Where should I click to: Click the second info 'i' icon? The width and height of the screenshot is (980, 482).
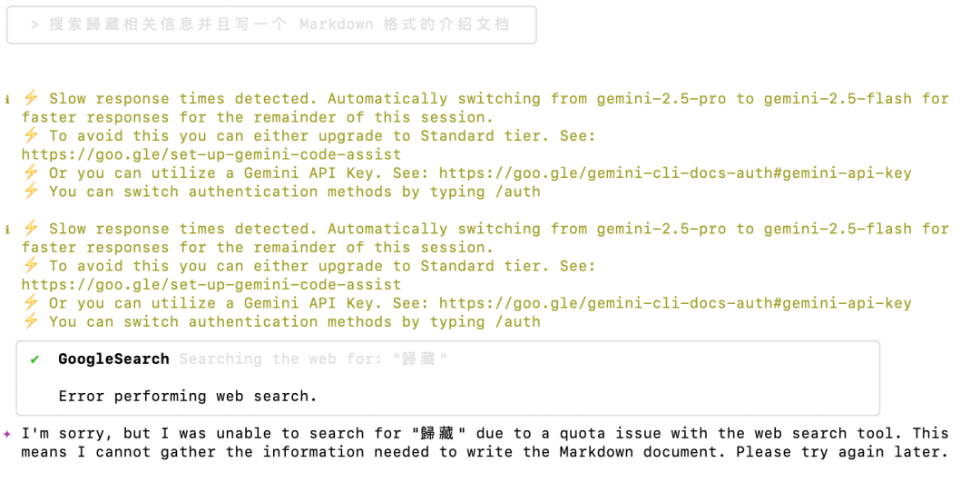point(7,230)
